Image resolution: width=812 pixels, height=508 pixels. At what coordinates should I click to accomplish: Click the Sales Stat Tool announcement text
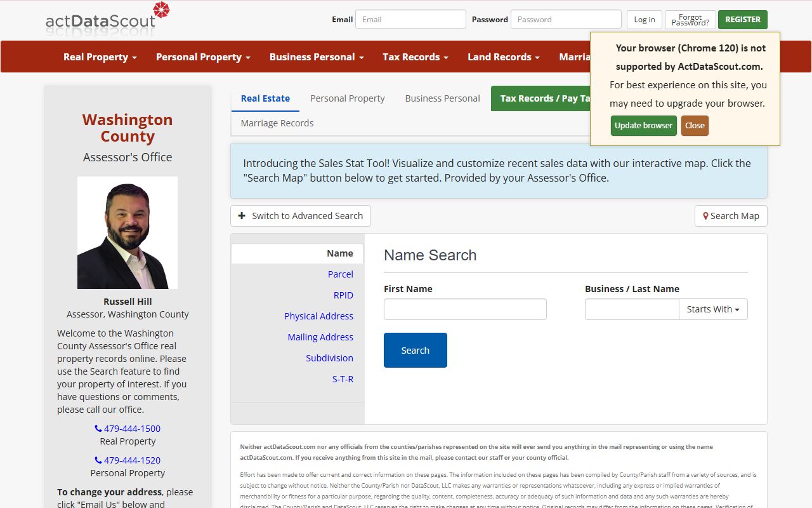click(497, 170)
